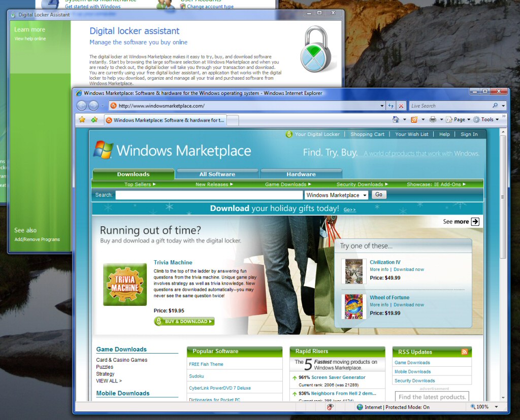The height and width of the screenshot is (420, 520).
Task: Open the Home page icon
Action: (x=396, y=120)
